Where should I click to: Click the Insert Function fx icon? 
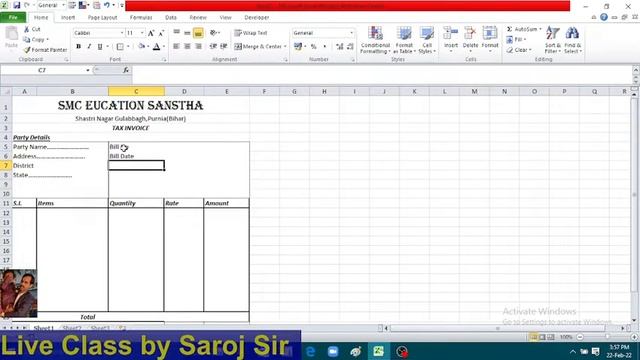point(126,70)
